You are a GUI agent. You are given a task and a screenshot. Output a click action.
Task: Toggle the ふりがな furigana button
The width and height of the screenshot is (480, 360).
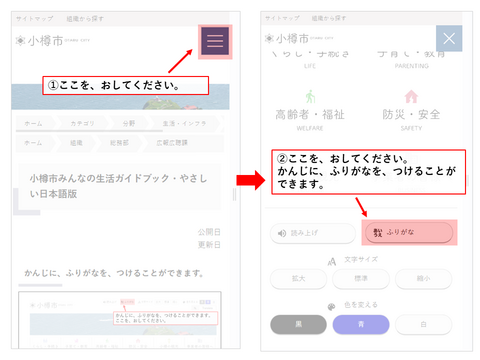pos(409,232)
